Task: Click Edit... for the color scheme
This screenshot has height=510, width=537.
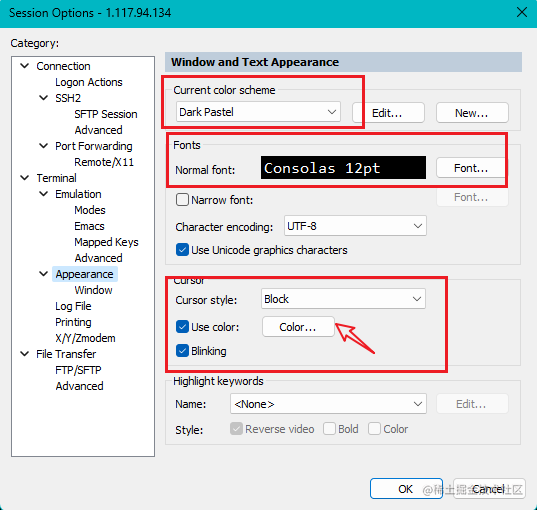Action: coord(388,113)
